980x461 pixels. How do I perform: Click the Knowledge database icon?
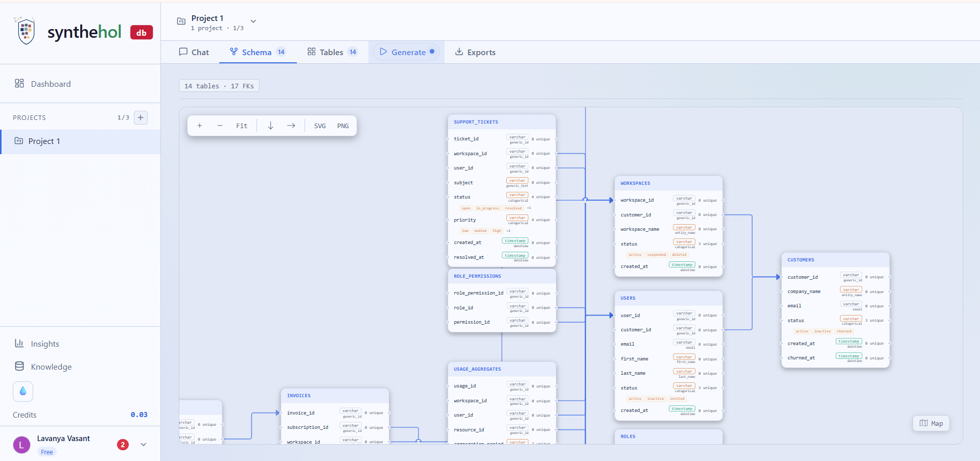[x=19, y=366]
